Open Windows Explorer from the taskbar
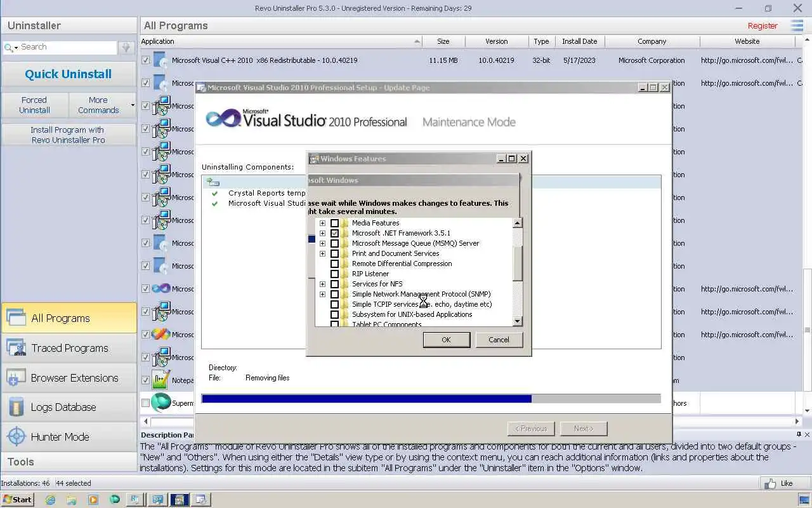This screenshot has height=508, width=812. point(72,500)
